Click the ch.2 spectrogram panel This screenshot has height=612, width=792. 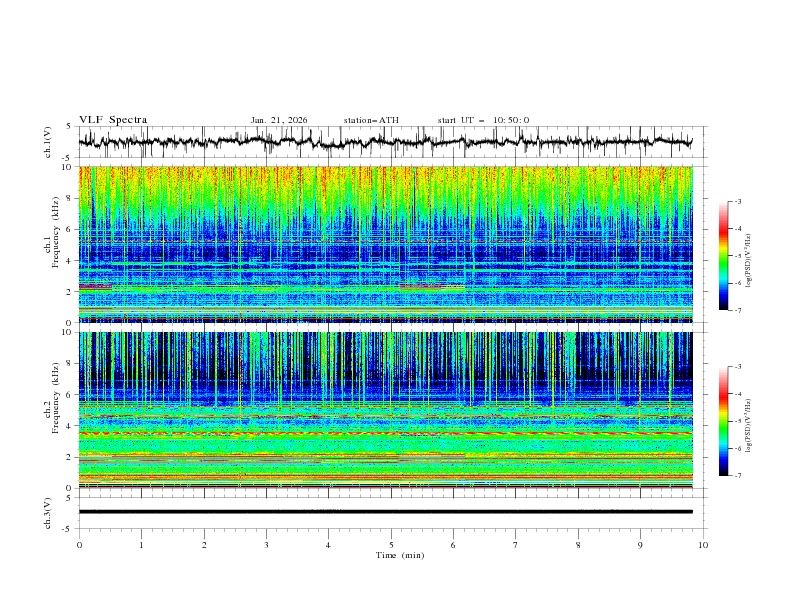385,410
